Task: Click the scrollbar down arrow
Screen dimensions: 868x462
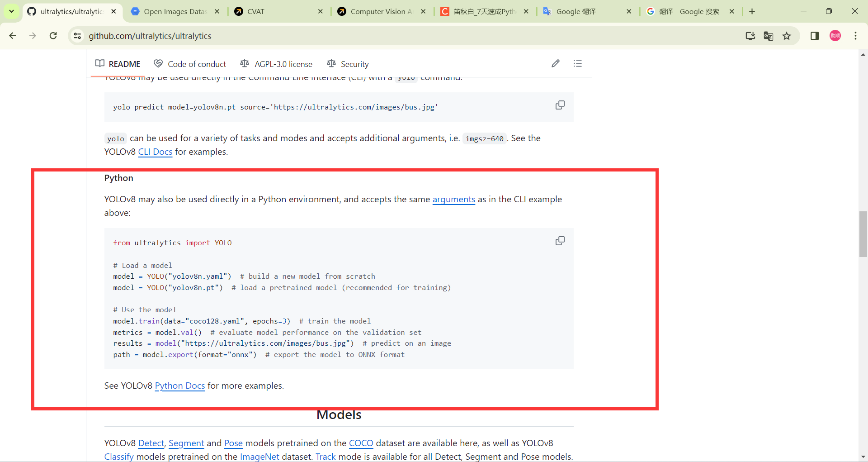Action: point(863,457)
